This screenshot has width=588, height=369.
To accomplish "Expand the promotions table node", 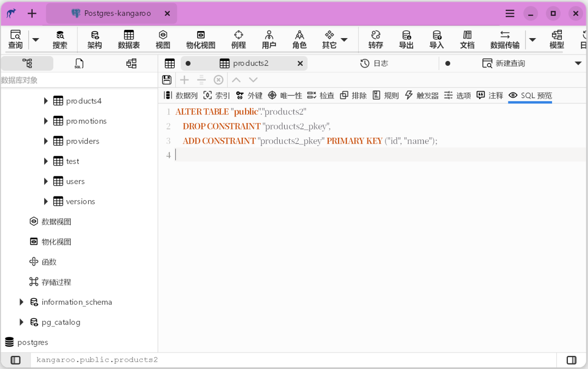I will click(x=45, y=121).
